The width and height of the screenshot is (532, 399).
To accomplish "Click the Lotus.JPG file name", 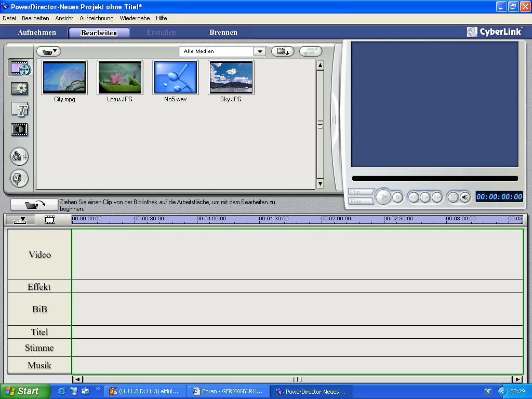I will (x=120, y=99).
